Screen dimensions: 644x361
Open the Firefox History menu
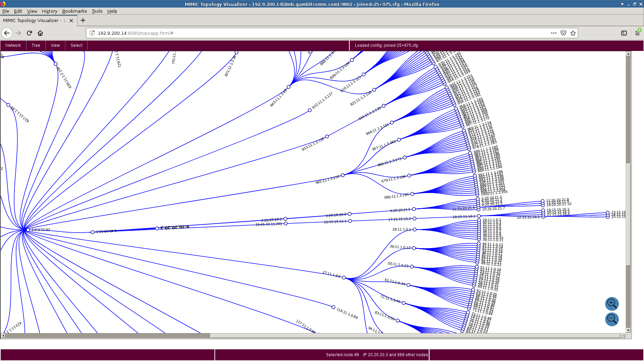(x=50, y=11)
